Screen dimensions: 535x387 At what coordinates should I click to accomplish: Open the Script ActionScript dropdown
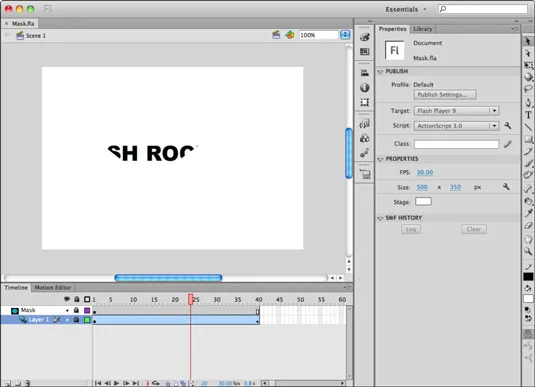pos(457,126)
